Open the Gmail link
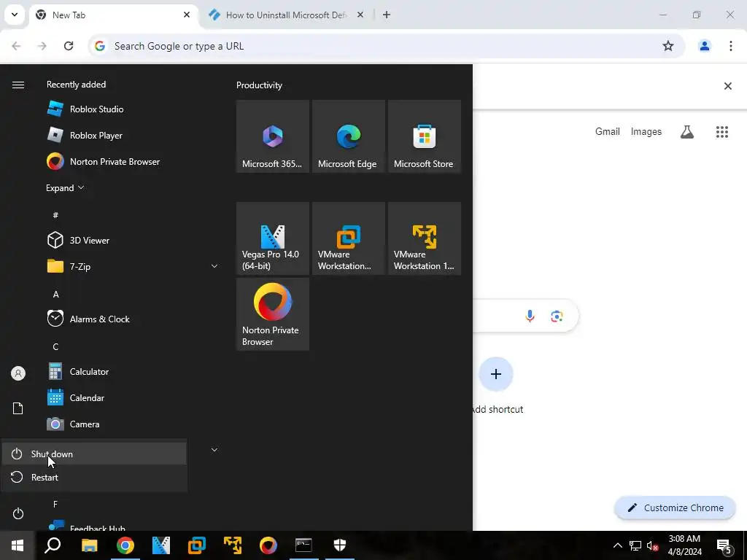Viewport: 747px width, 560px height. (608, 131)
